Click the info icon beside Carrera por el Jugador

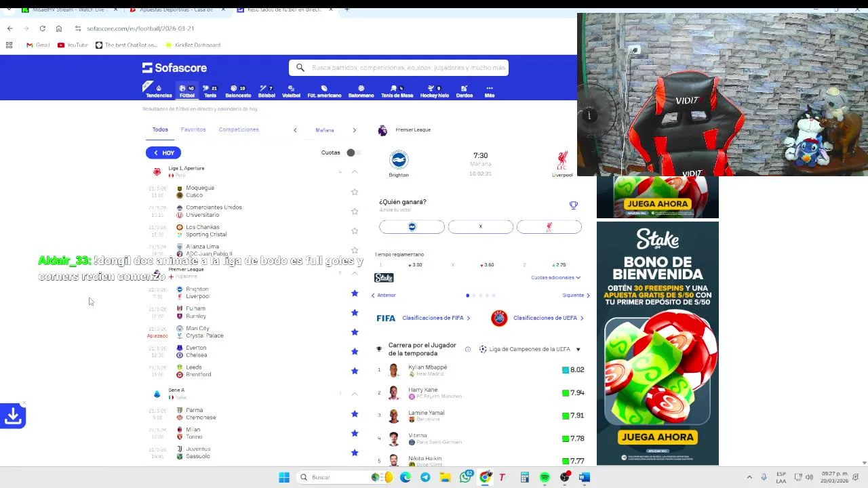tap(468, 349)
